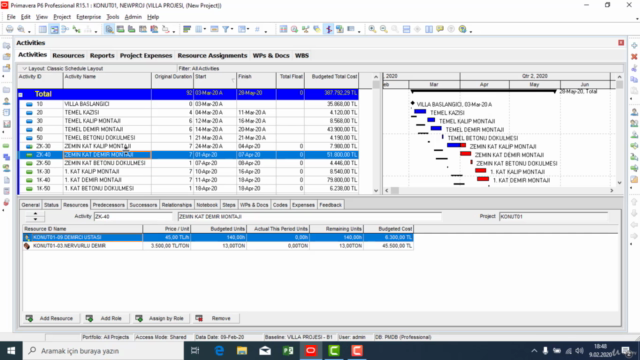
Task: Click the Zoom In magnifier icon
Action: [372, 29]
